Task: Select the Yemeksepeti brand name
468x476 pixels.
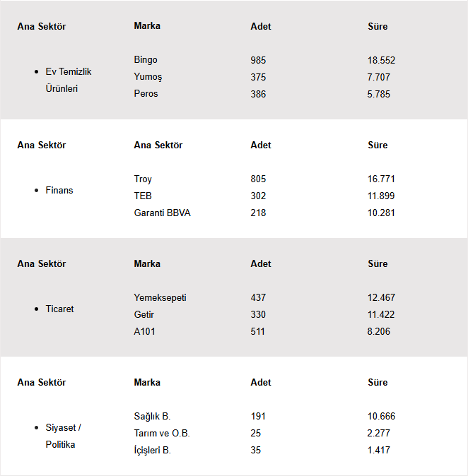Action: click(160, 297)
